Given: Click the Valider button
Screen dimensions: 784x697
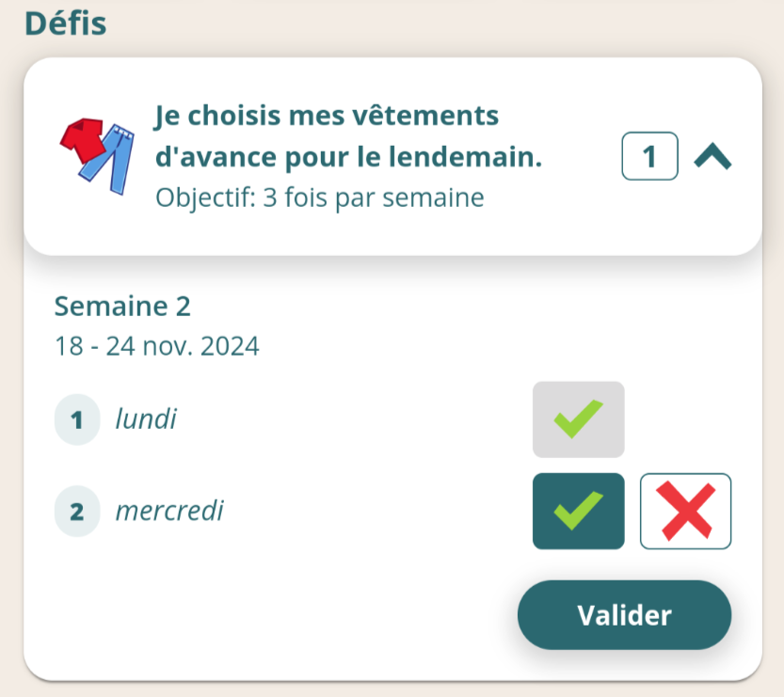Looking at the screenshot, I should coord(625,615).
